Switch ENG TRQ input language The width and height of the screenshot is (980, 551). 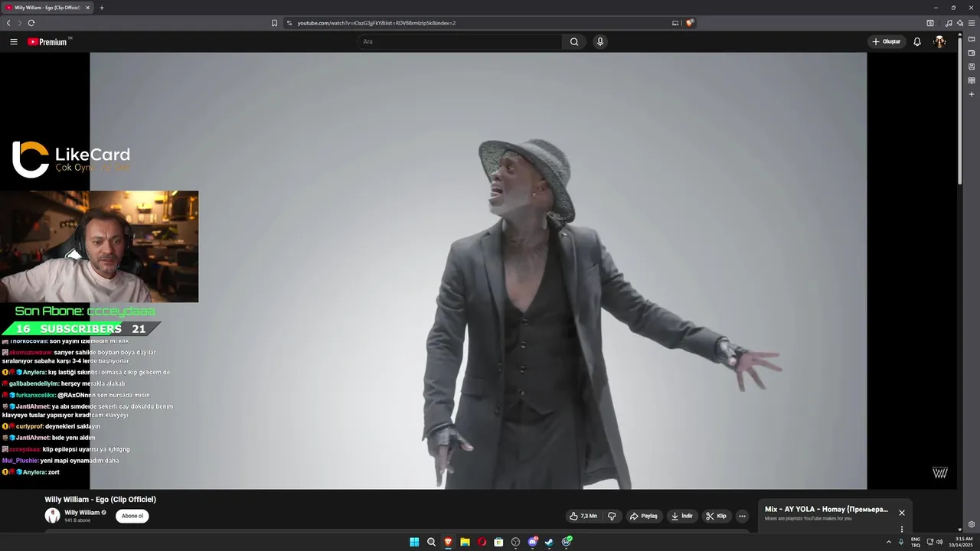pyautogui.click(x=916, y=542)
